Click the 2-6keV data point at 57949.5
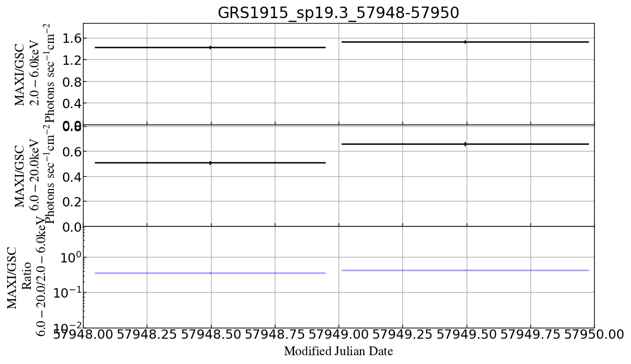 coord(466,42)
